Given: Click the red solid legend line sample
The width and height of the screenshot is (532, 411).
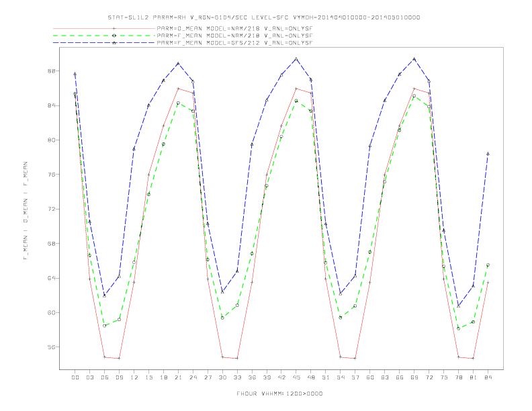Looking at the screenshot, I should [104, 29].
